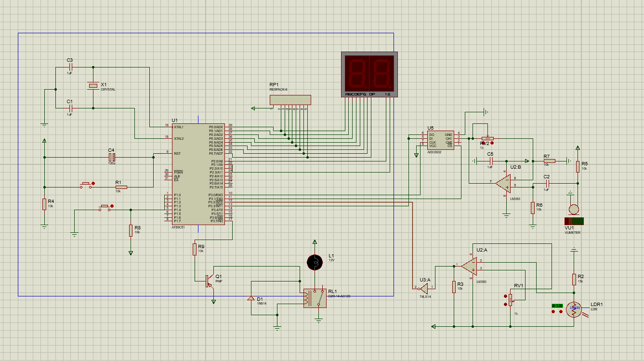Select the L1 lamp symbol
644x361 pixels.
(x=315, y=262)
